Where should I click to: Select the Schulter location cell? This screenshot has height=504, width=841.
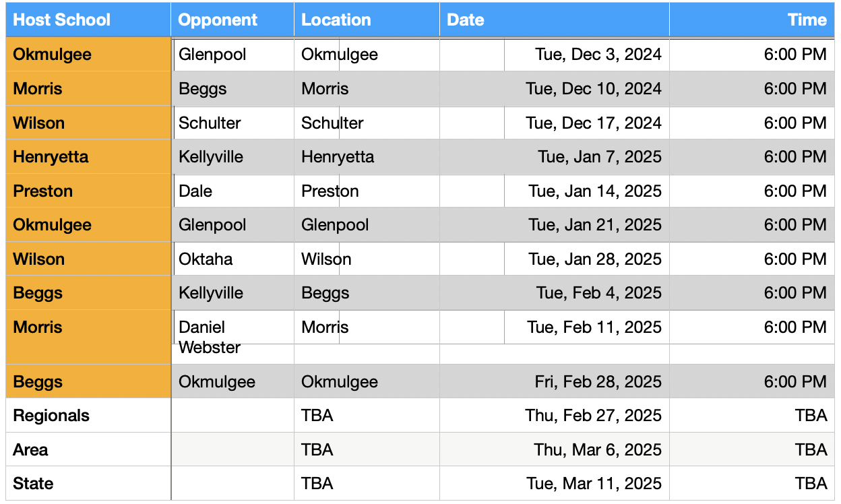point(367,123)
